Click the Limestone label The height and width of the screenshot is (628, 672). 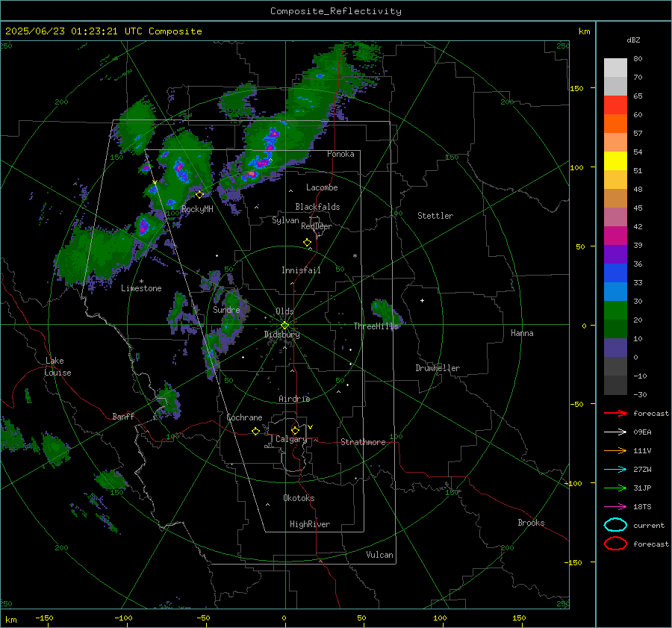click(141, 288)
